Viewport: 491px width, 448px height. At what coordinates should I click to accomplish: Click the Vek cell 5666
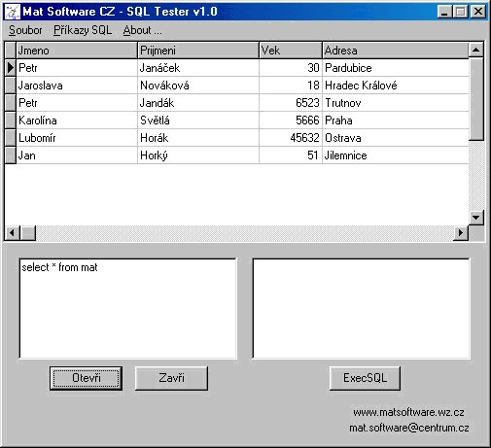tap(291, 121)
